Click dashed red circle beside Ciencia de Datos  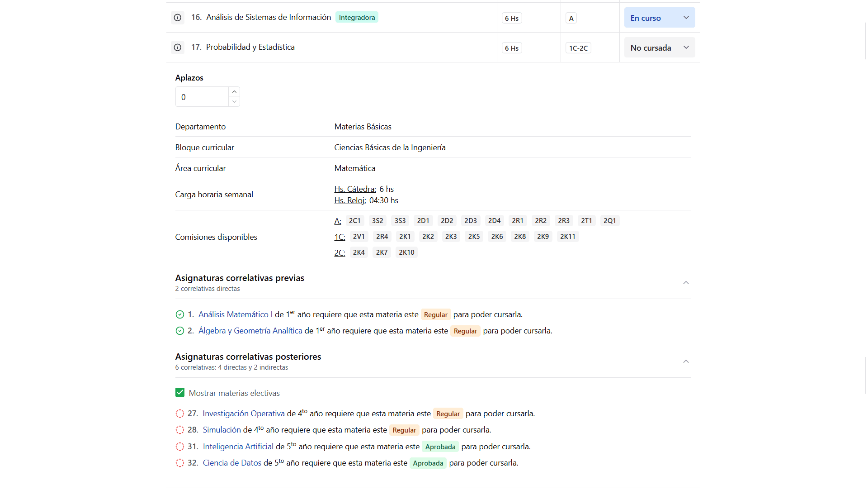[180, 463]
